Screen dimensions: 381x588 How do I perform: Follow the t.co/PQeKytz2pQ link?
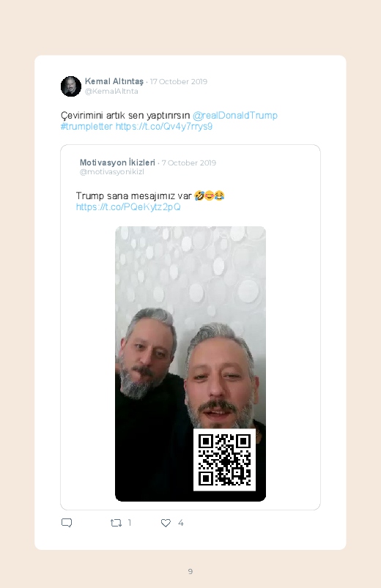(128, 207)
